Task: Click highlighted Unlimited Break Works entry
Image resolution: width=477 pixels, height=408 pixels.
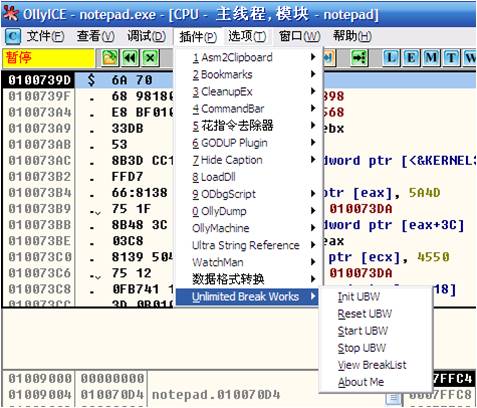Action: pos(247,297)
